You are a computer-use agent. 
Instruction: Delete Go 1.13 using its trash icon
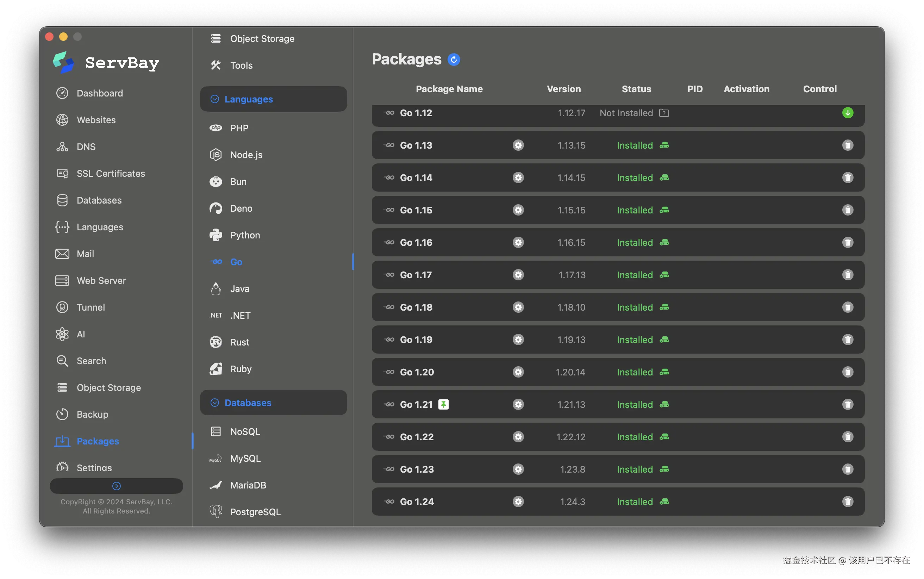848,145
